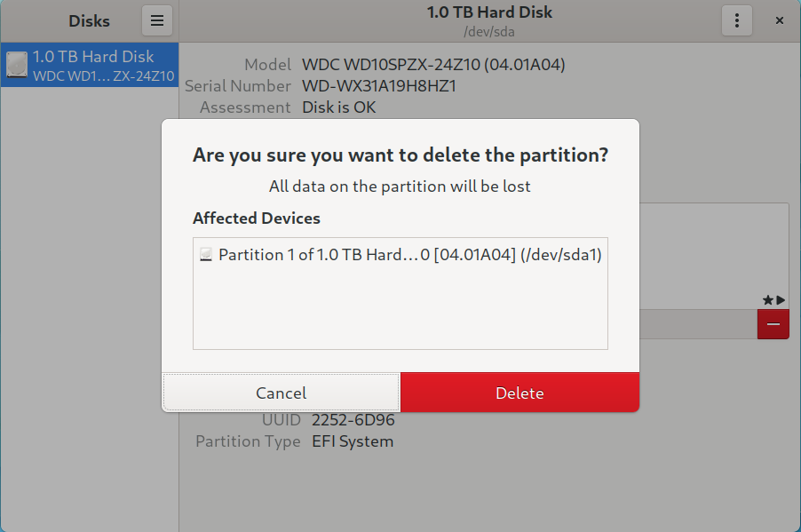
Task: Click the UUID value 2252-6D96
Action: [x=353, y=419]
